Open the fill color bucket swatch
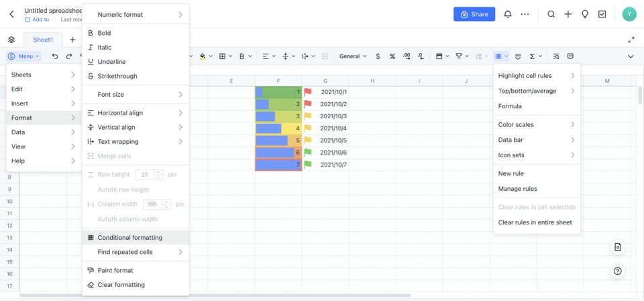The height and width of the screenshot is (301, 644). (x=204, y=56)
